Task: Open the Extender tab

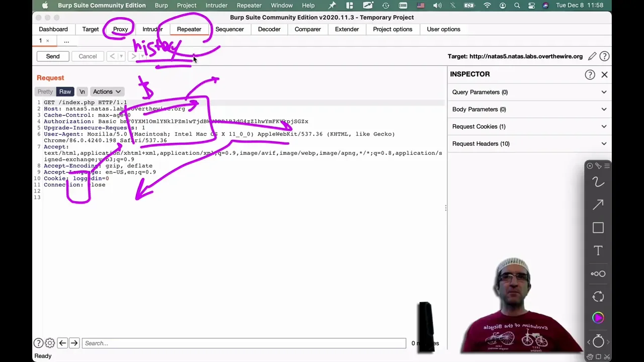Action: [347, 29]
